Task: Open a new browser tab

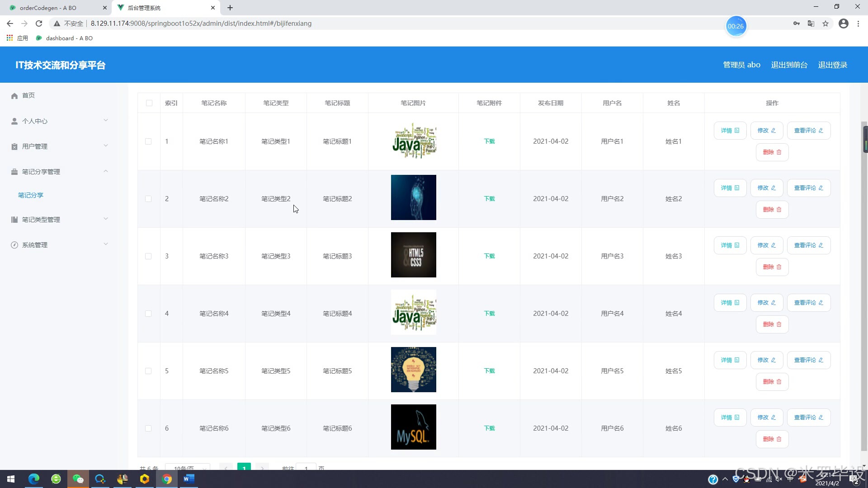Action: click(x=230, y=8)
